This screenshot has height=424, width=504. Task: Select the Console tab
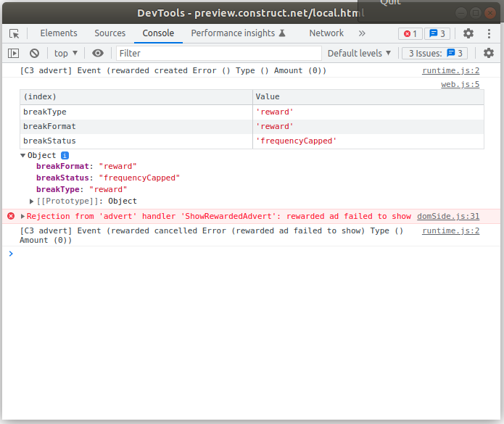[x=158, y=33]
